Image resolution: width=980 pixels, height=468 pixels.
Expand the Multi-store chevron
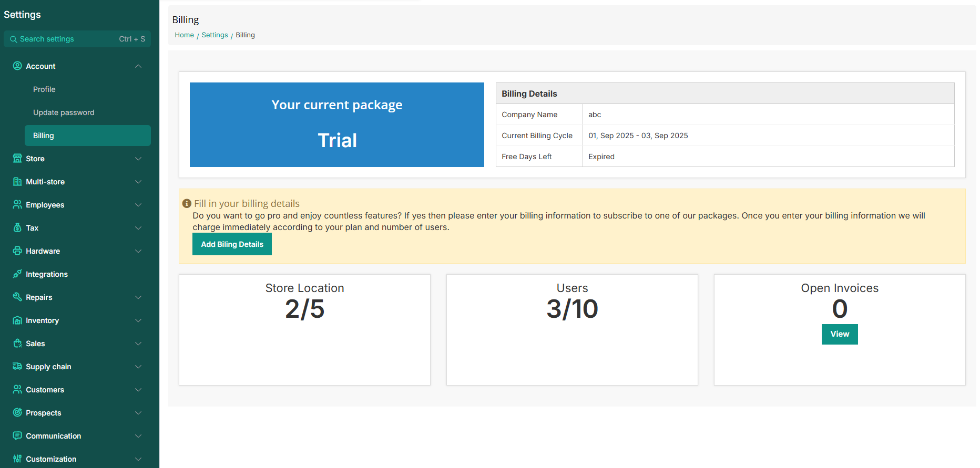[138, 182]
